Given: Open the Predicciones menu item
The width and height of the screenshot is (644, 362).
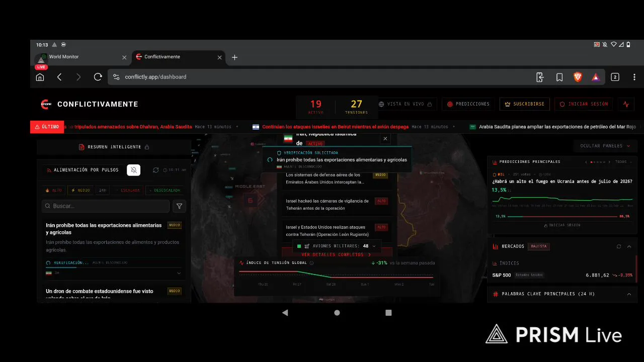Looking at the screenshot, I should (468, 104).
